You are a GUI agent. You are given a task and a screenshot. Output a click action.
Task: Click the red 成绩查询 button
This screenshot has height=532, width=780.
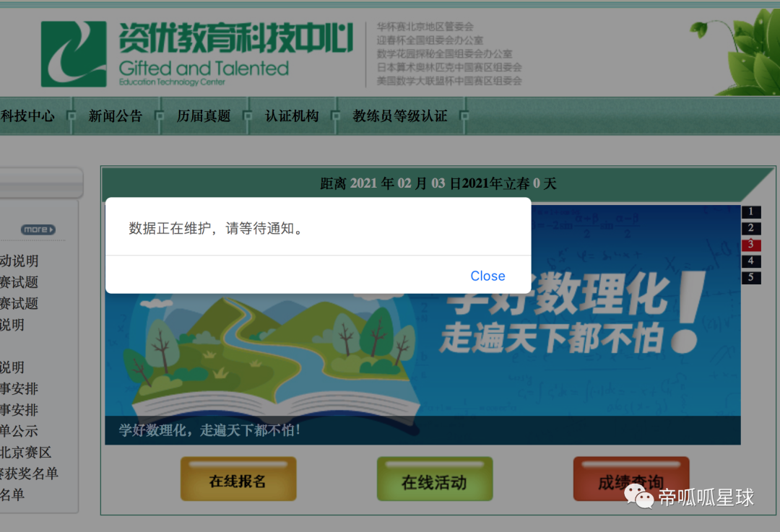630,479
